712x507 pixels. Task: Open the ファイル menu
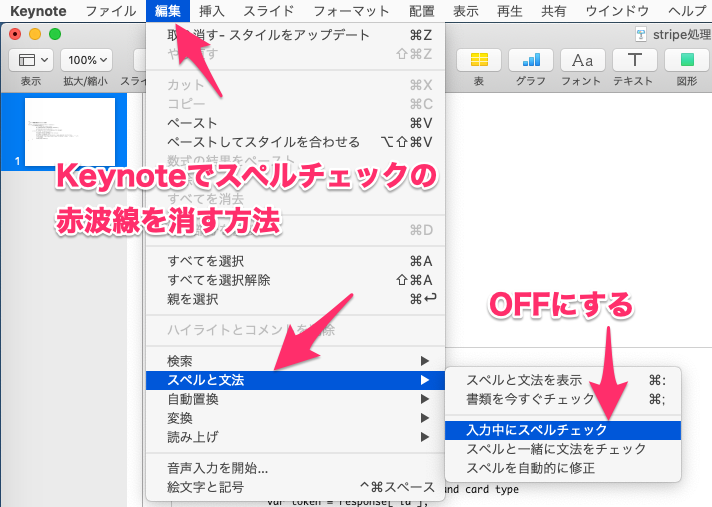(111, 11)
